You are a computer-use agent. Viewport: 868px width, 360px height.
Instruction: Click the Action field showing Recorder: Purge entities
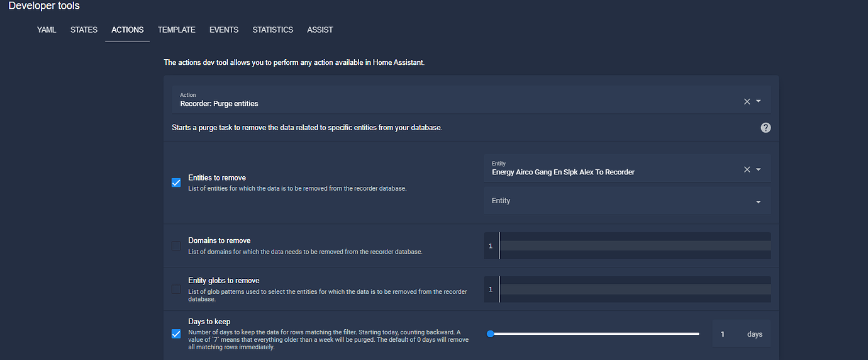coord(471,99)
